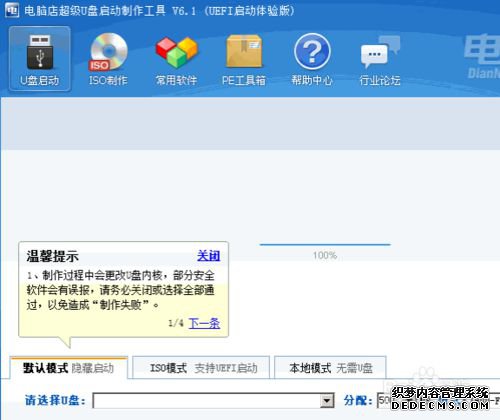
Task: Switch to 本地模式 无需U盘 tab
Action: point(330,368)
